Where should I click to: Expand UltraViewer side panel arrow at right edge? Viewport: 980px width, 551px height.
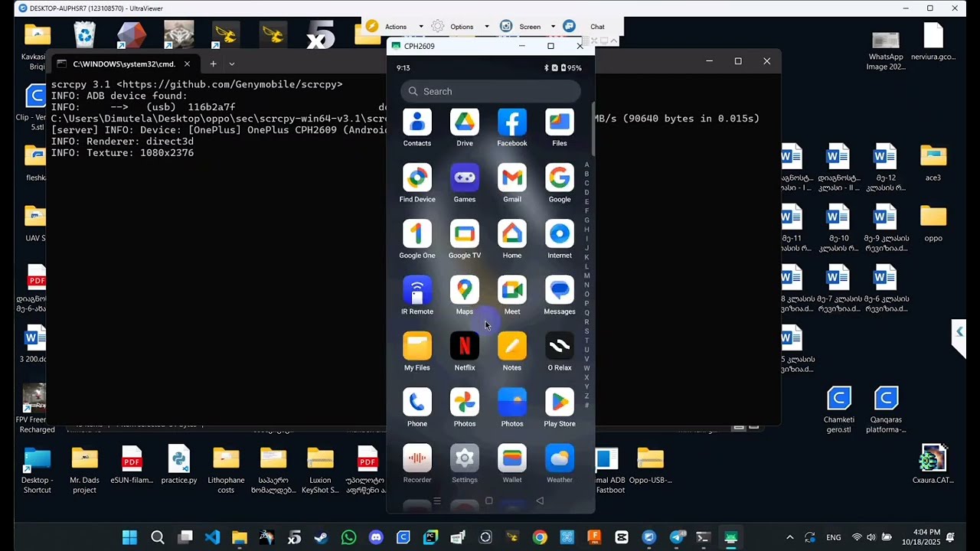[x=959, y=332]
